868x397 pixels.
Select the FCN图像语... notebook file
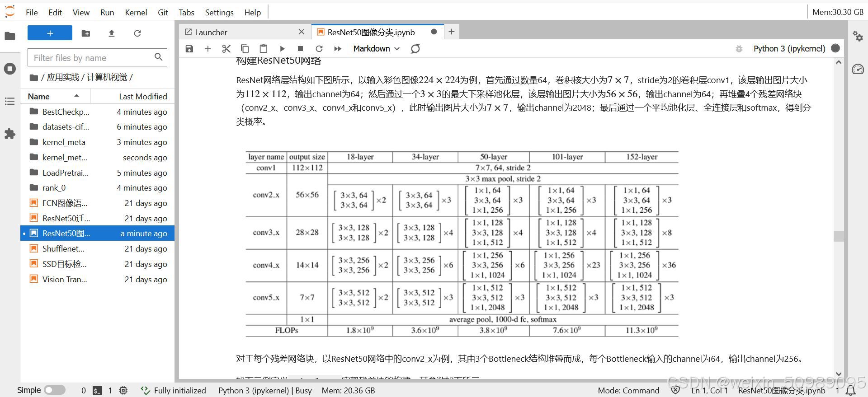click(97, 203)
